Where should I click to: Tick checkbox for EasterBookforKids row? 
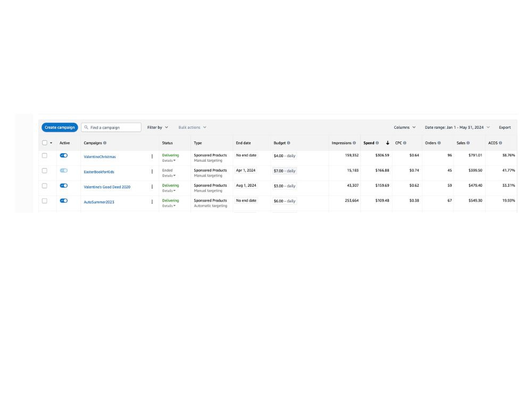45,171
